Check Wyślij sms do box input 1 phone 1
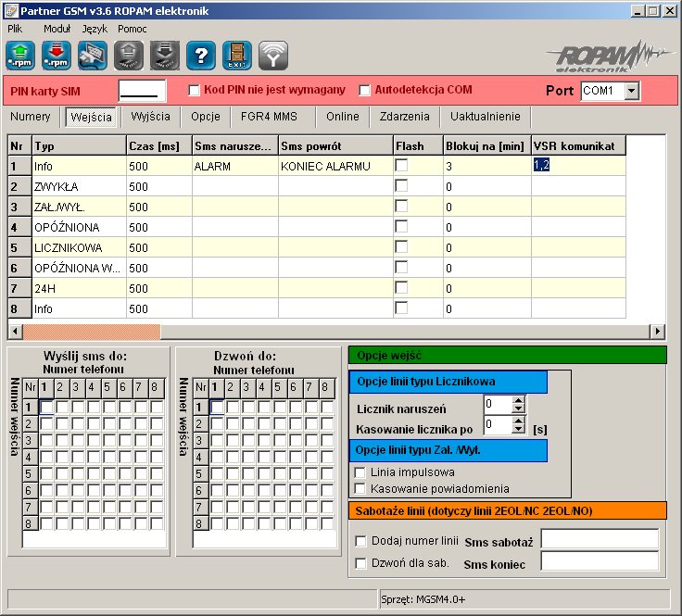Viewport: 682px width, 616px height. pyautogui.click(x=46, y=408)
